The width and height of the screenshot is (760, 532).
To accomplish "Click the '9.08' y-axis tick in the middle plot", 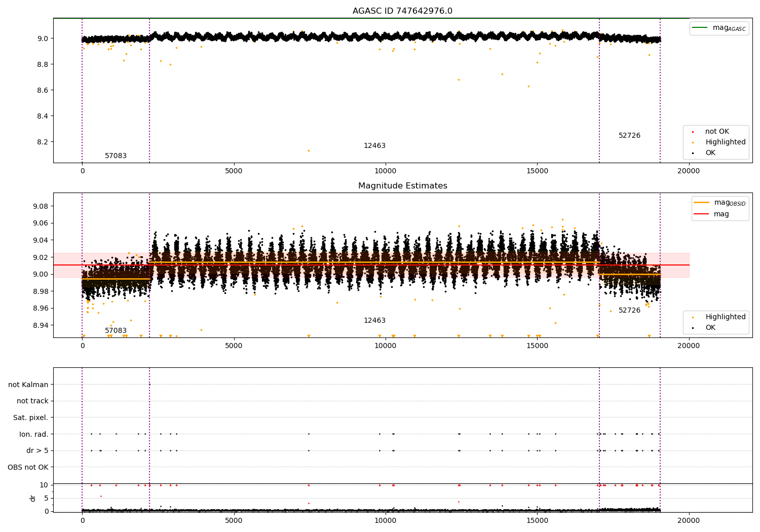I will click(41, 206).
